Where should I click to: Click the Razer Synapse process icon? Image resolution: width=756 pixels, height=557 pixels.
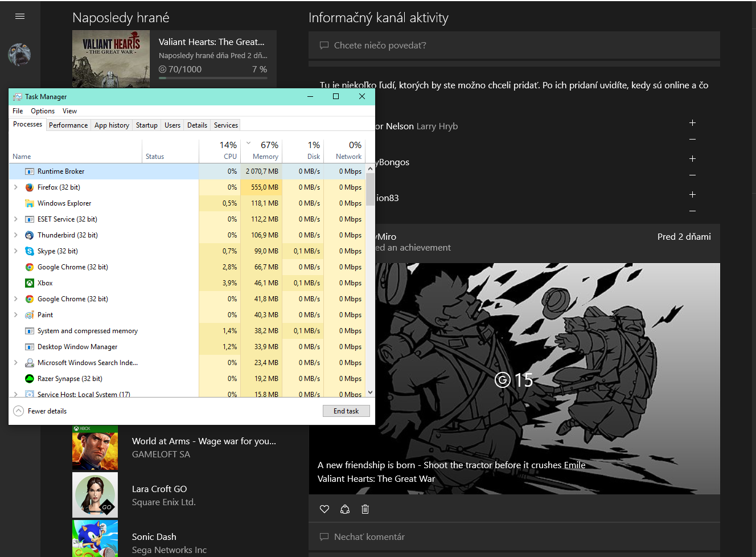pyautogui.click(x=30, y=379)
